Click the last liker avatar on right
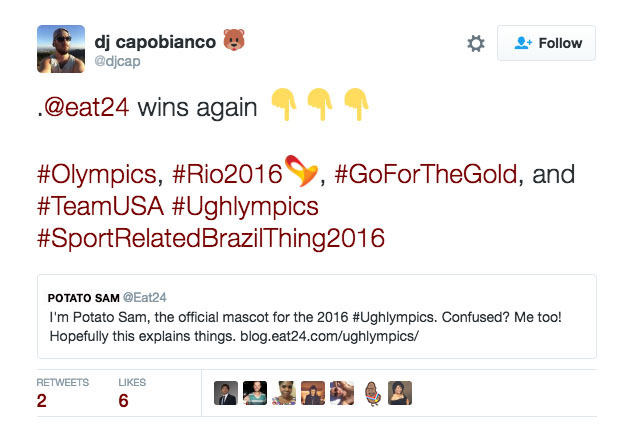This screenshot has width=629, height=427. pos(400,393)
